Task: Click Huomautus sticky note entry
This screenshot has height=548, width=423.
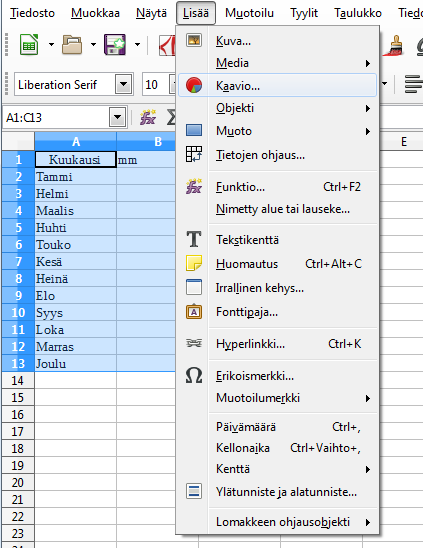Action: coord(277,264)
